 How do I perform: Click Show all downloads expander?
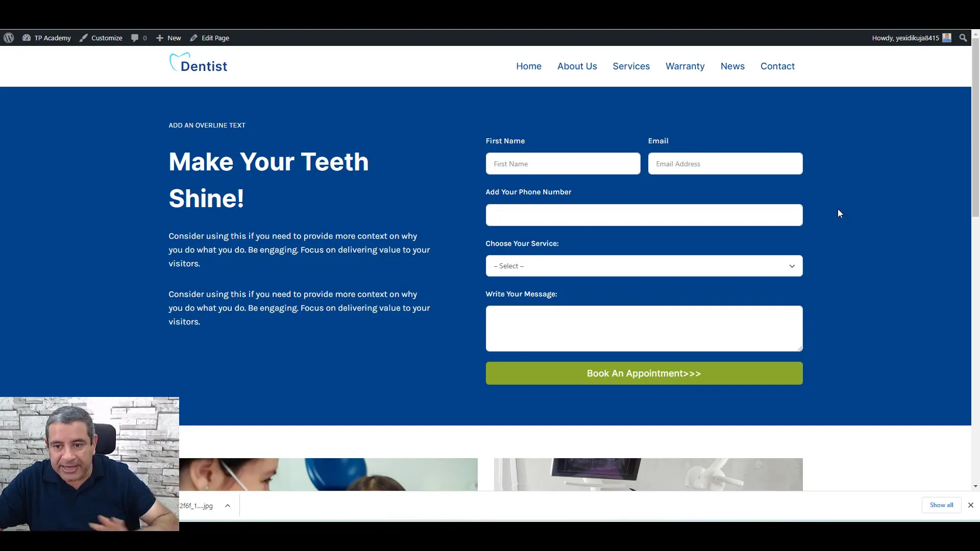(942, 505)
